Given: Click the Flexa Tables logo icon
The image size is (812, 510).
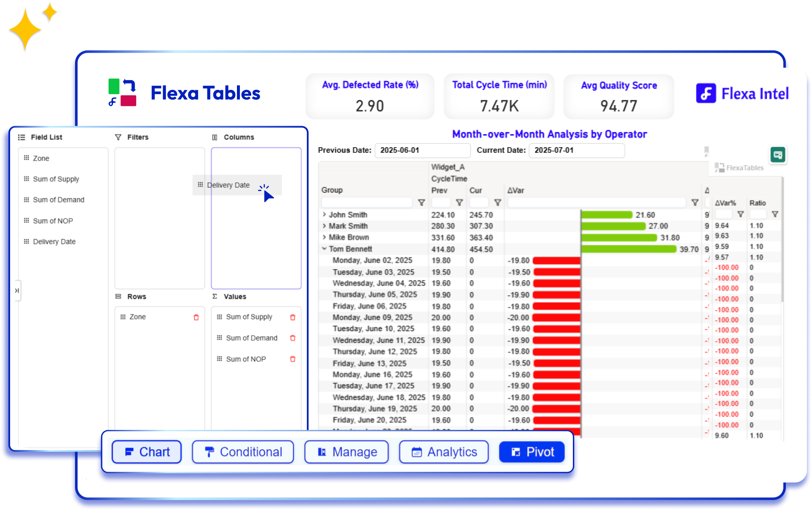Looking at the screenshot, I should (x=122, y=92).
